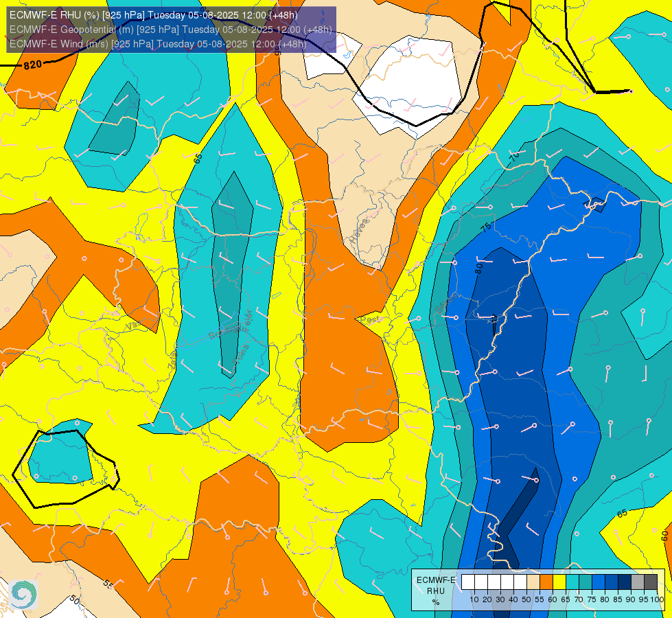Click the dark gray 95-100 legend swatch
Screen dimensions: 672x618
tap(651, 582)
